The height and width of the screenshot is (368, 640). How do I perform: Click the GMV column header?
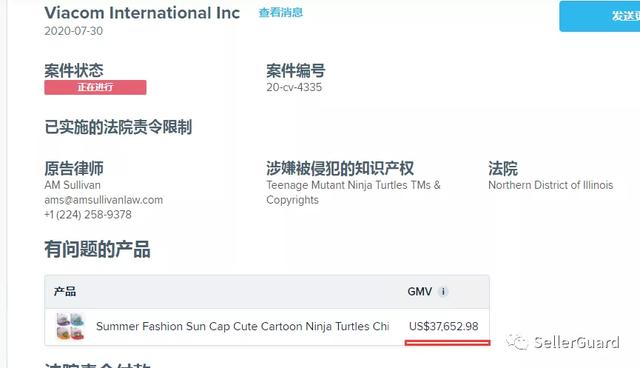pos(420,292)
